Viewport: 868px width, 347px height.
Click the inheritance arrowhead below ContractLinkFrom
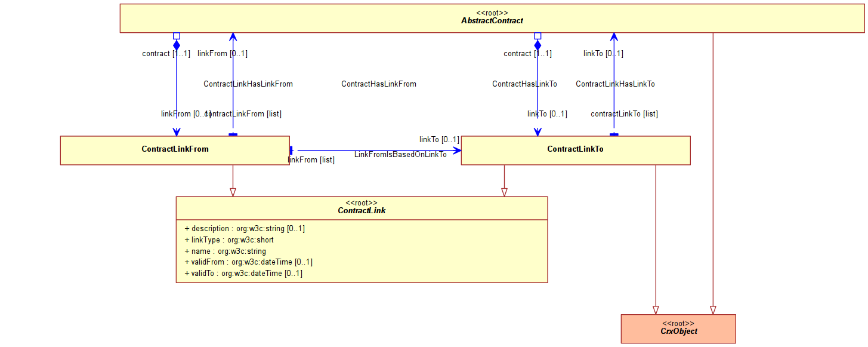pos(233,192)
